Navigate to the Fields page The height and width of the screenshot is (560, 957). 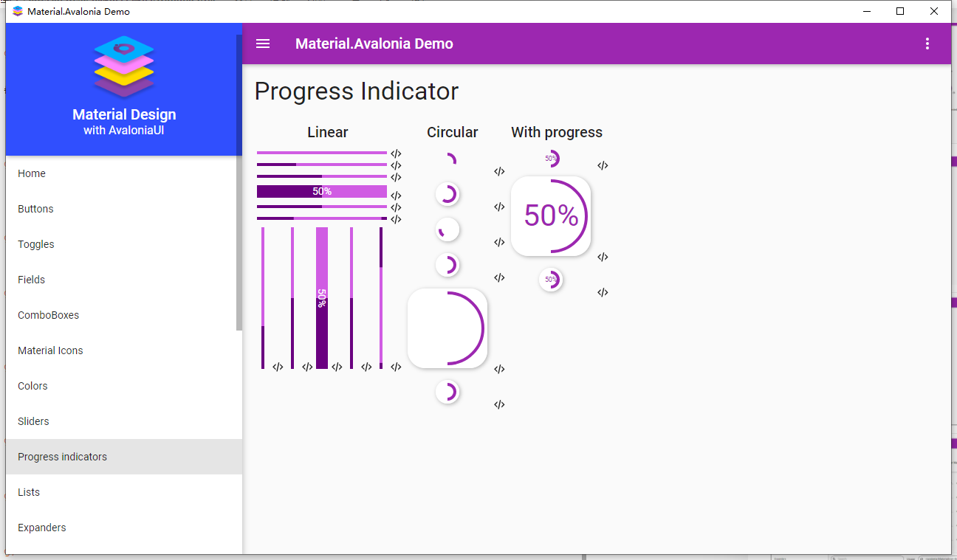pyautogui.click(x=123, y=280)
